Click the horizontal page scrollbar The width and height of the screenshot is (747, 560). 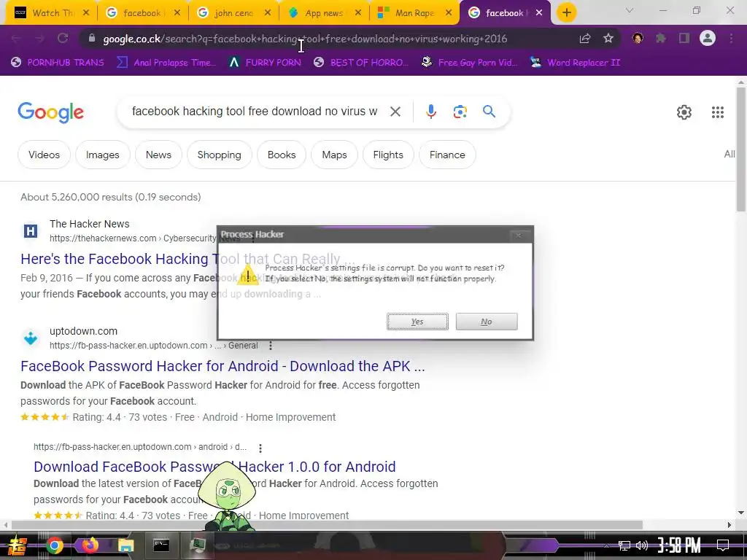point(327,525)
